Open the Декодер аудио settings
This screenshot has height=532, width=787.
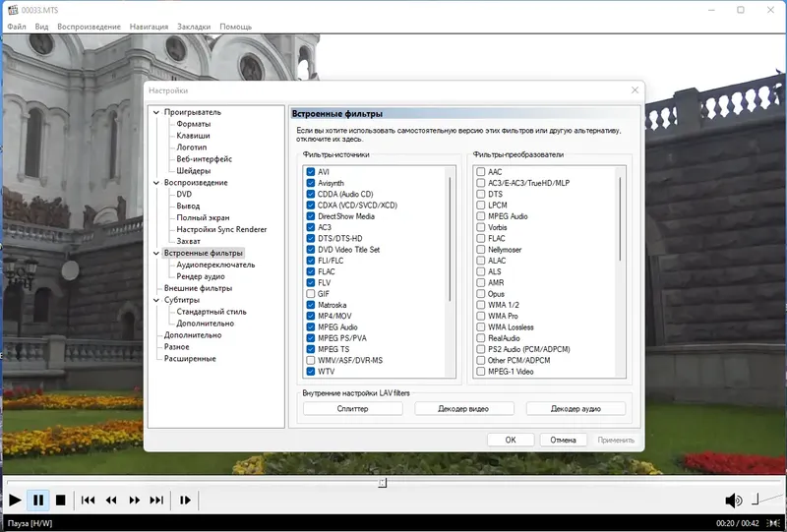tap(575, 408)
